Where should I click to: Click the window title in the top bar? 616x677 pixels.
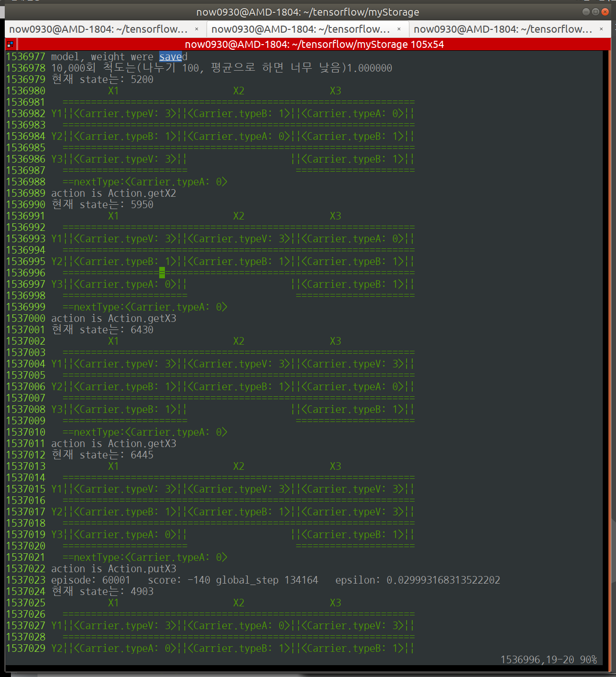click(308, 12)
